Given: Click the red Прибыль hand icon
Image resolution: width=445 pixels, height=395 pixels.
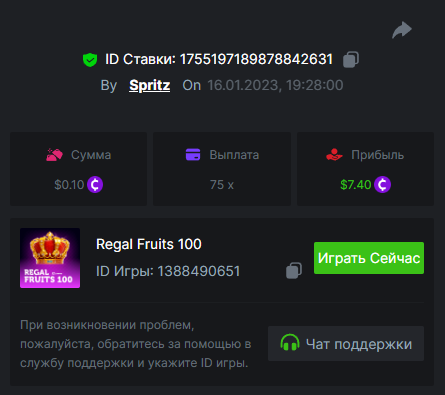Looking at the screenshot, I should (334, 155).
